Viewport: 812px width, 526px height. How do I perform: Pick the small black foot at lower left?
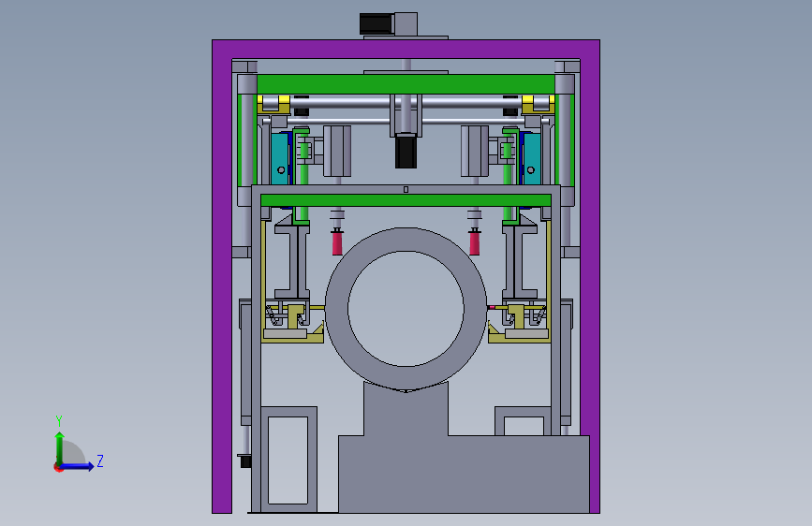click(x=245, y=460)
